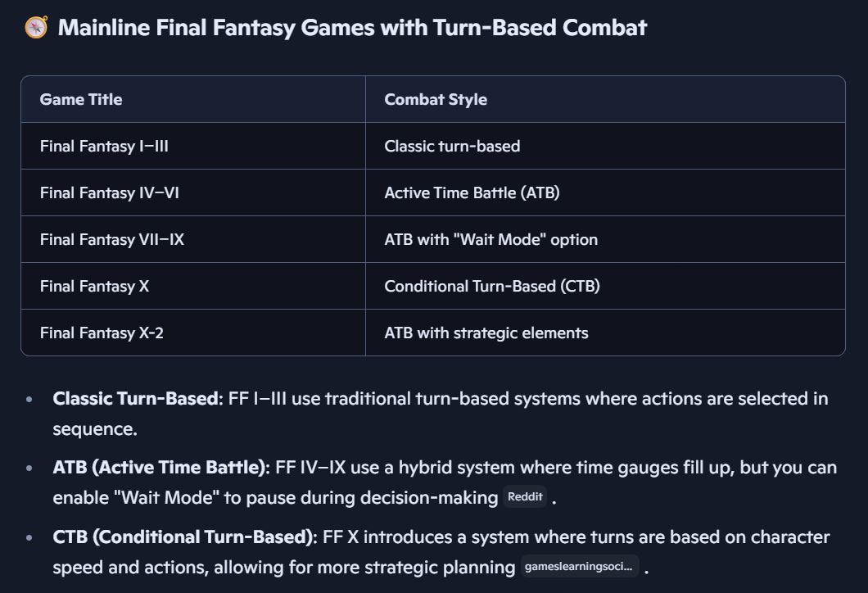Click the word "sequence" in first bullet

coord(92,429)
